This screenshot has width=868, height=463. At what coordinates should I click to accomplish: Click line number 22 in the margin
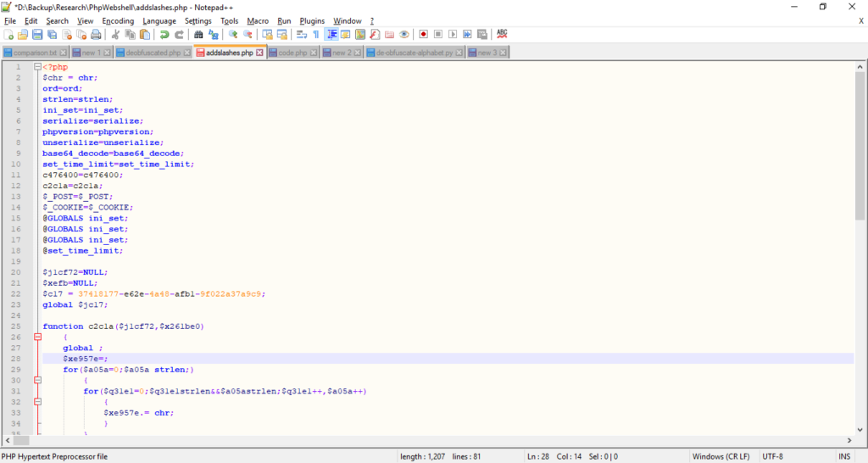[15, 293]
